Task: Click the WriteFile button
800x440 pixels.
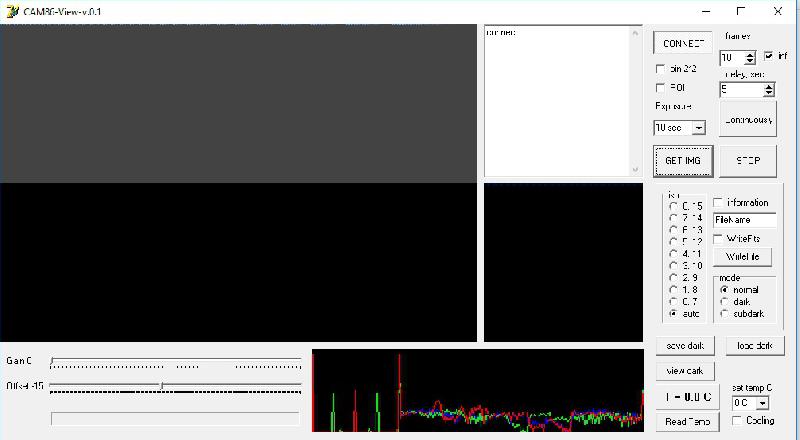Action: pyautogui.click(x=742, y=257)
